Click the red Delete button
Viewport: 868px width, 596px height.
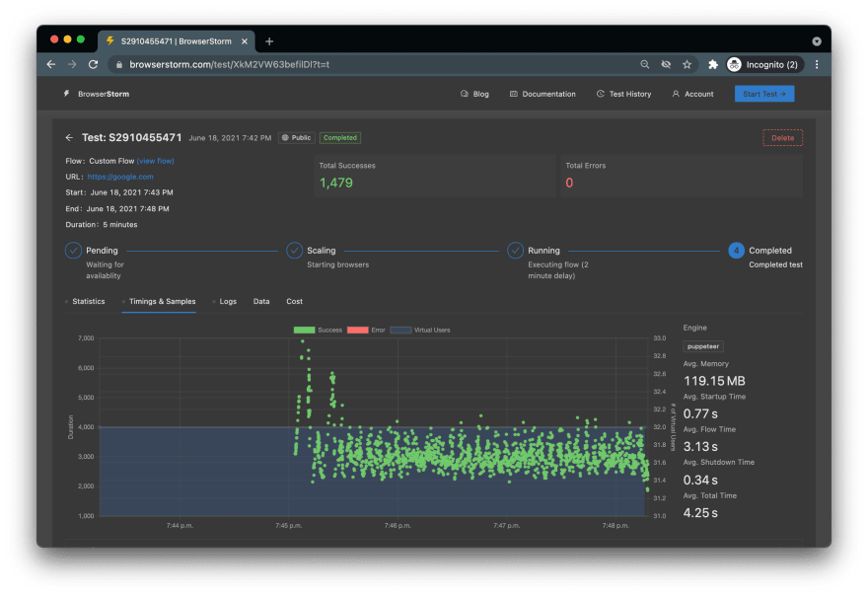pyautogui.click(x=782, y=138)
